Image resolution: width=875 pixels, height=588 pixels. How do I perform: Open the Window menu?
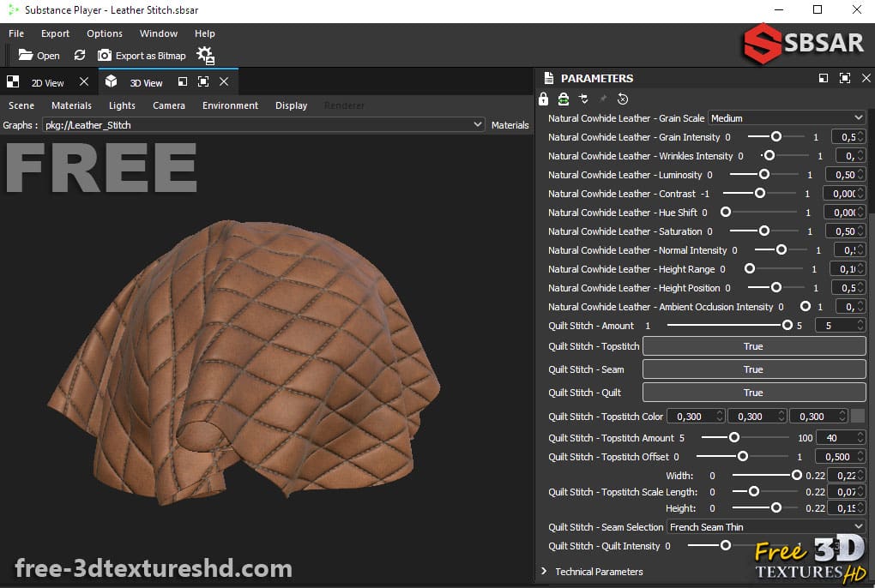[159, 33]
